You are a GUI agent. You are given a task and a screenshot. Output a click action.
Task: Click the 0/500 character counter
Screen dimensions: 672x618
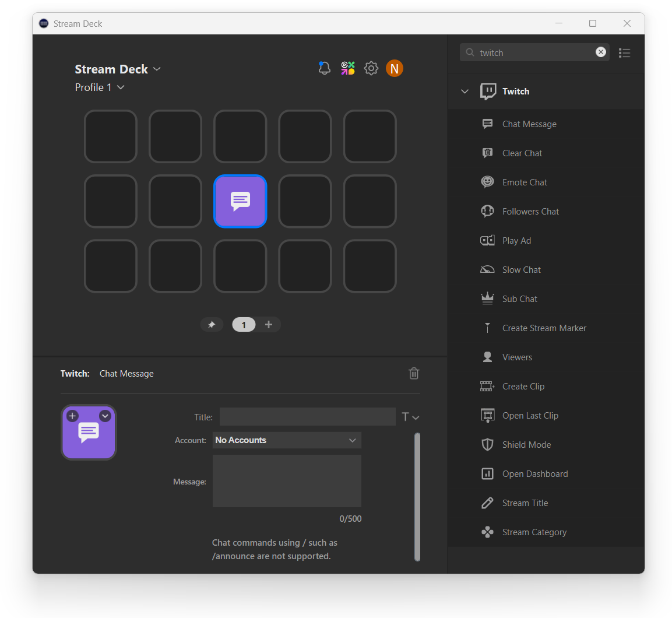[x=350, y=518]
